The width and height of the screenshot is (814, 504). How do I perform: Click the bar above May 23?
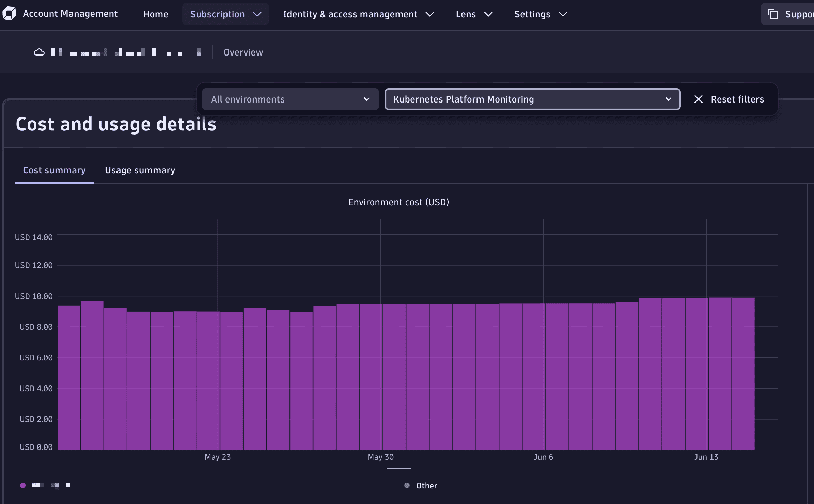point(208,380)
